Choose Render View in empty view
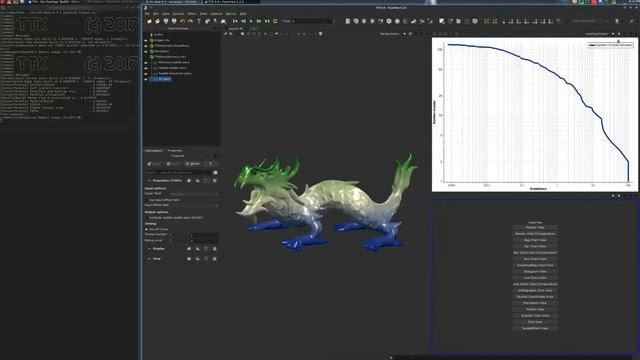 pos(535,227)
